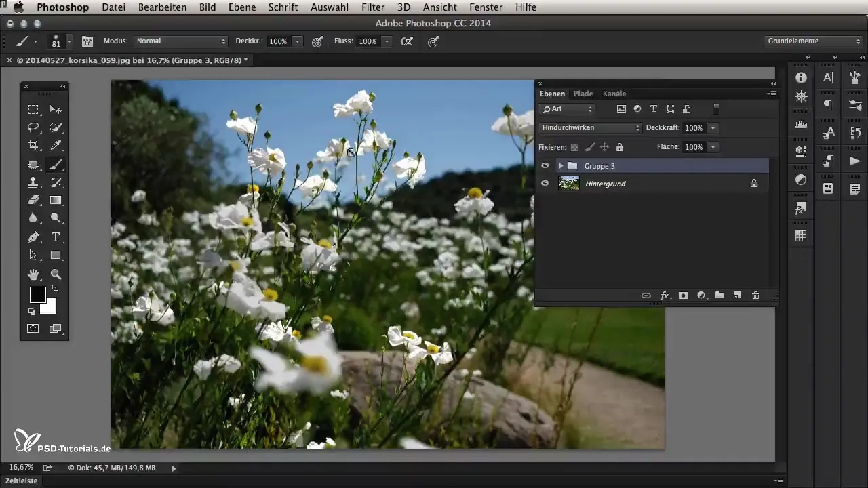Toggle layer filtering switch on or off
This screenshot has height=488, width=868.
pos(716,108)
